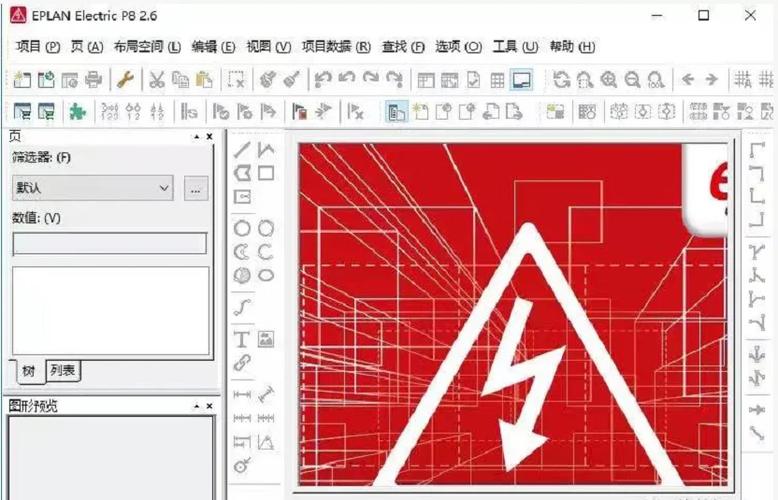Insert the T-node down connection symbol
Image resolution: width=778 pixels, height=500 pixels.
[757, 252]
